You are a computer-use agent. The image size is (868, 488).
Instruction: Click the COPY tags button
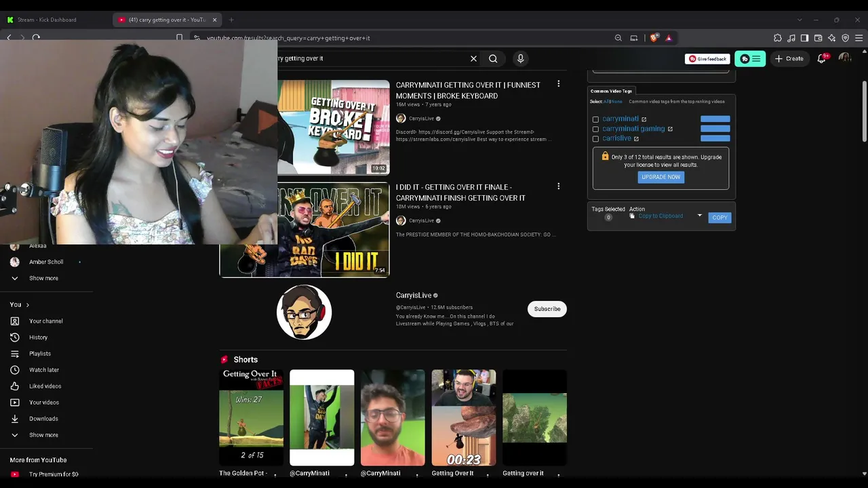coord(719,218)
